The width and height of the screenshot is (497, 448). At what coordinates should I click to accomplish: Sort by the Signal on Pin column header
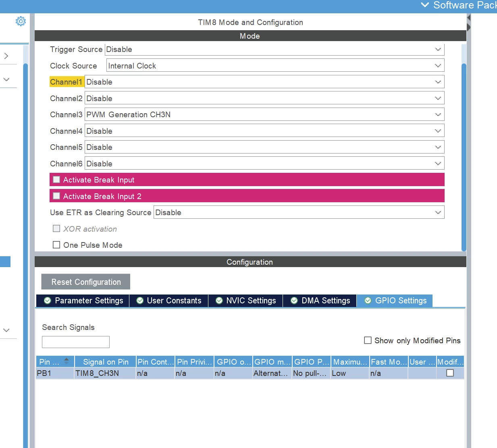click(x=106, y=362)
